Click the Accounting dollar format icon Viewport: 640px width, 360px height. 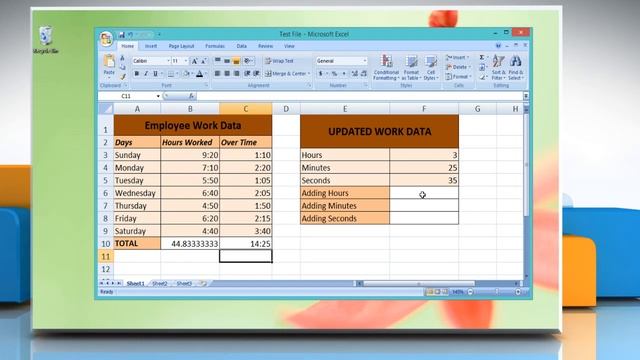point(321,74)
